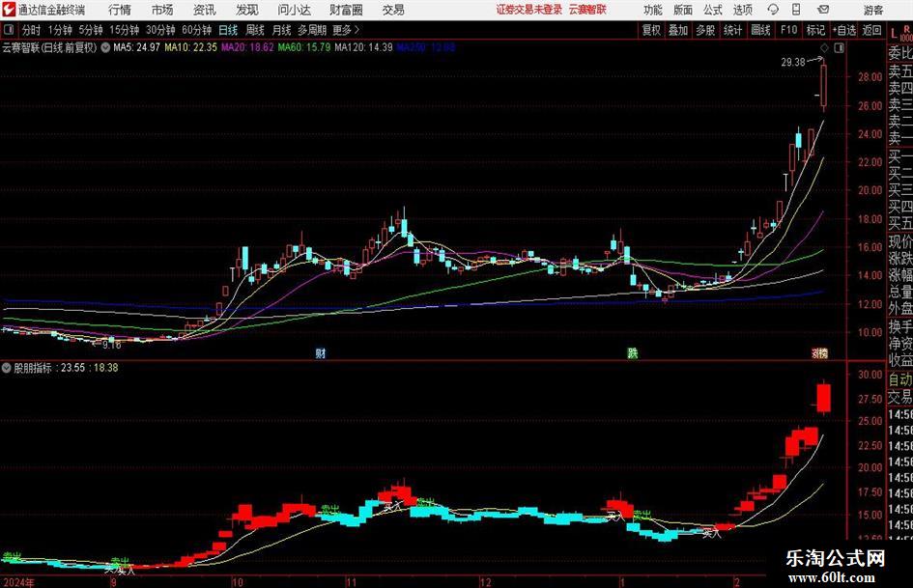Click the 复权 toolbar button
Screen dimensions: 913x588
tap(651, 30)
